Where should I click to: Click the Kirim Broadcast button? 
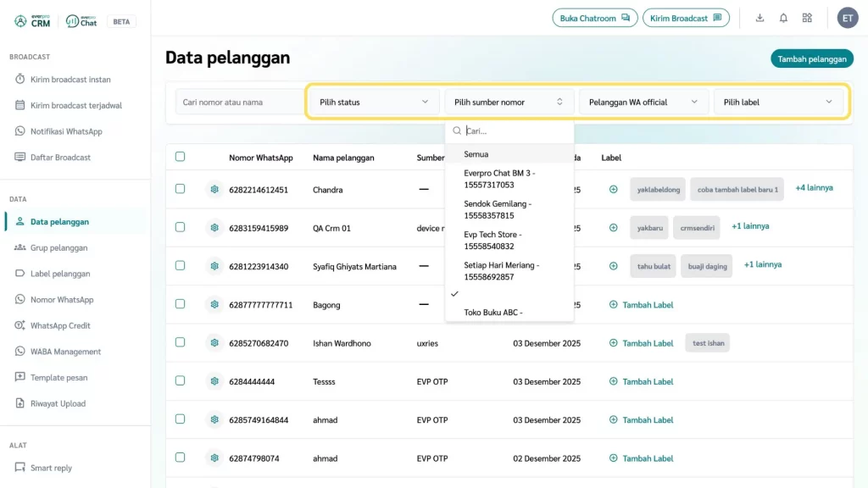685,18
